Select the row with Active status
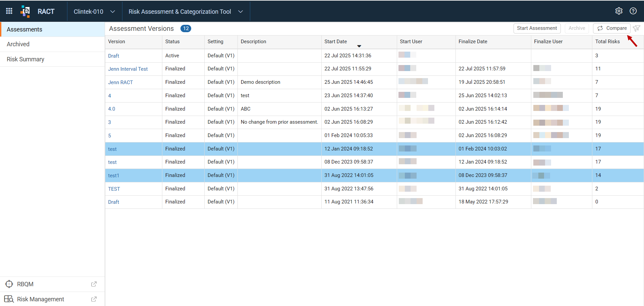This screenshot has width=644, height=306. [x=374, y=56]
